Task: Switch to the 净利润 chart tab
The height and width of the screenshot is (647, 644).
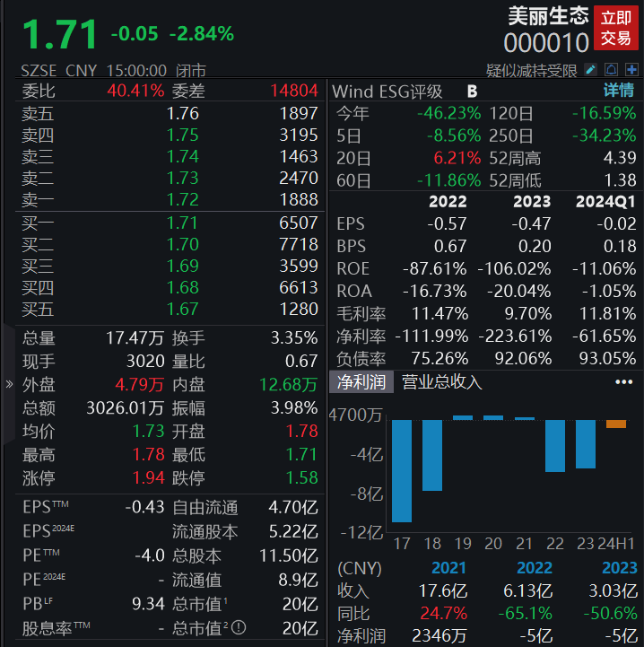Action: click(x=361, y=382)
